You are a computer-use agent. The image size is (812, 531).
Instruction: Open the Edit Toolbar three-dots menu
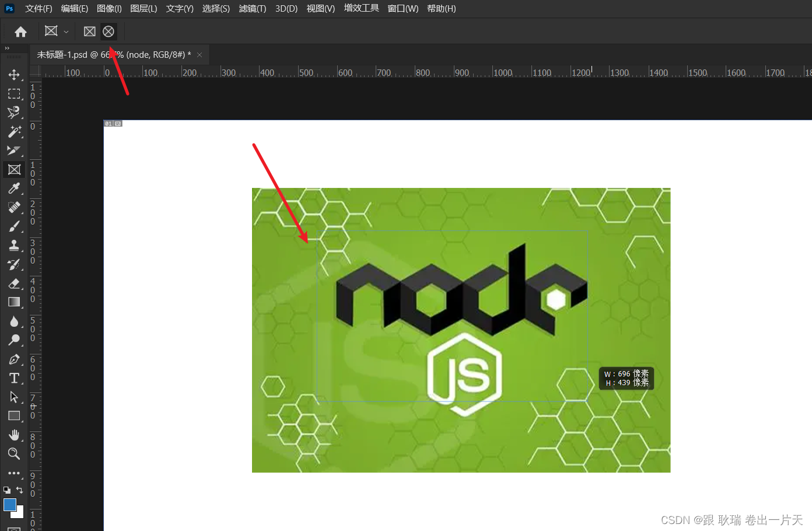coord(14,473)
